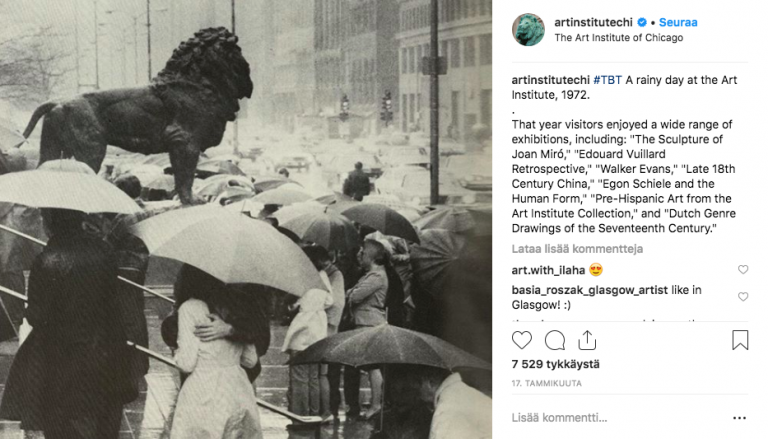Screen dimensions: 768x439
Task: Open artinstitutechi lion profile picture
Action: (x=528, y=30)
